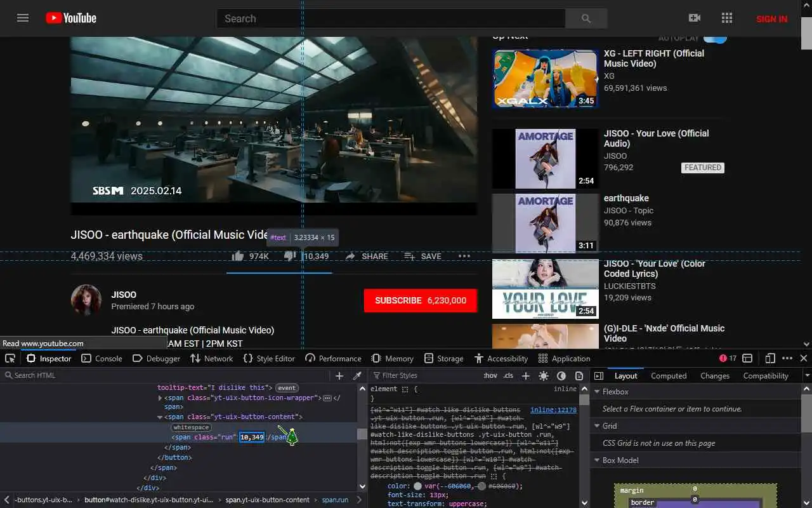The width and height of the screenshot is (812, 508).
Task: Click the SIGN IN link
Action: tap(771, 18)
